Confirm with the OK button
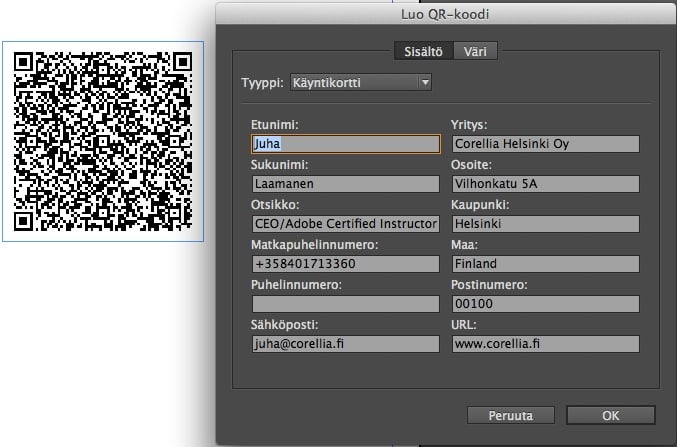Viewport: 677px width, 447px height. point(611,415)
